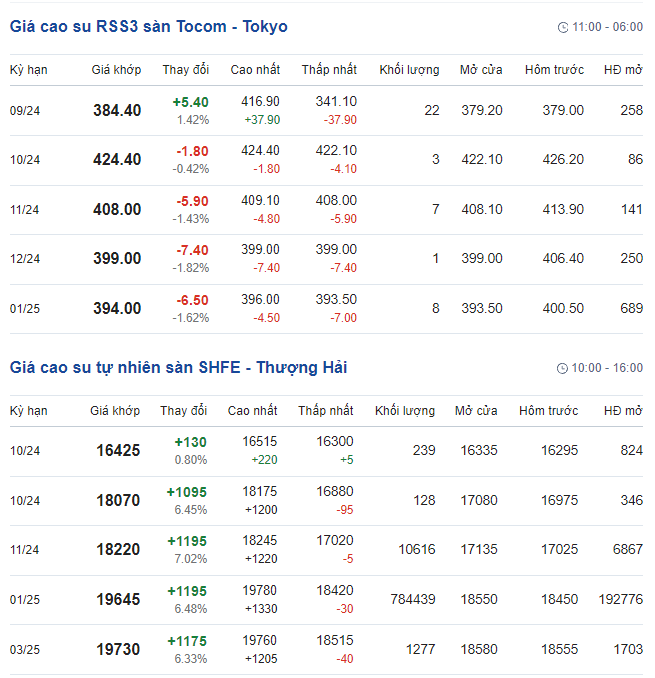The image size is (655, 678).
Task: Open the Giá cao su tự nhiên SHFE heading
Action: [178, 367]
